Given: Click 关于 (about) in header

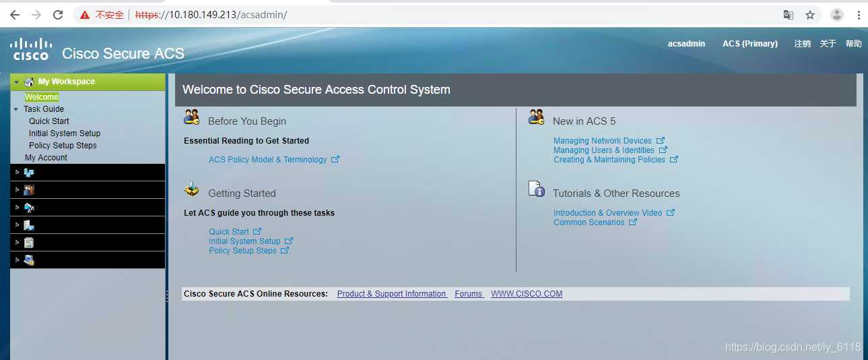Looking at the screenshot, I should pyautogui.click(x=828, y=44).
